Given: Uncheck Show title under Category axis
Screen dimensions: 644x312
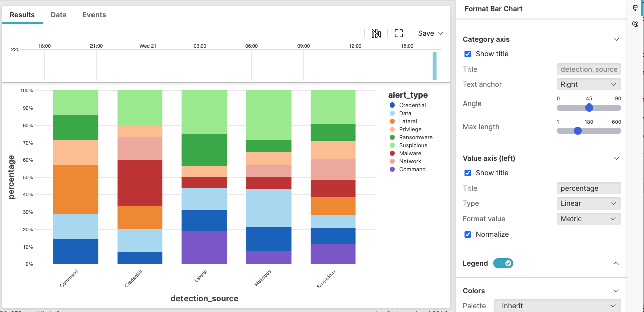Looking at the screenshot, I should (x=467, y=54).
